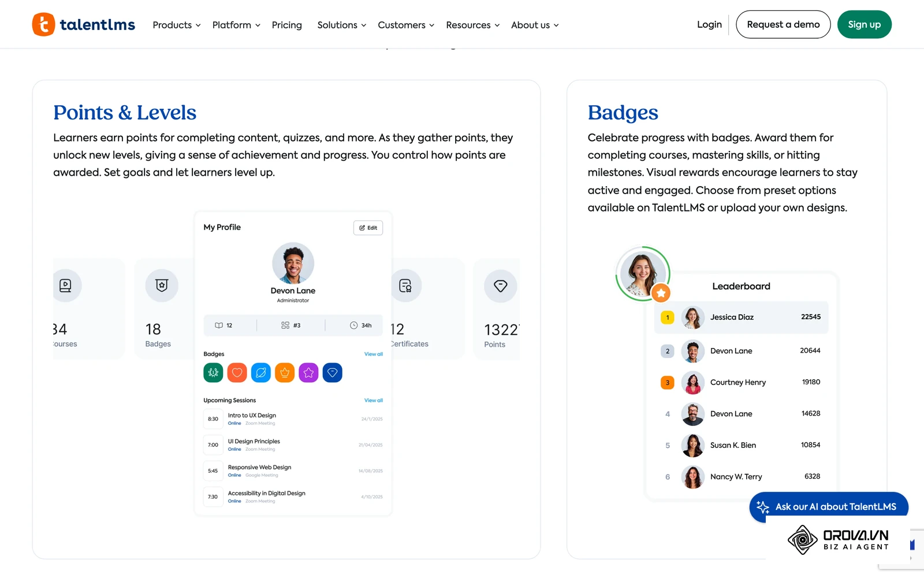The width and height of the screenshot is (924, 578).
Task: Click Susan K. Bien in the Leaderboard
Action: [x=741, y=445]
